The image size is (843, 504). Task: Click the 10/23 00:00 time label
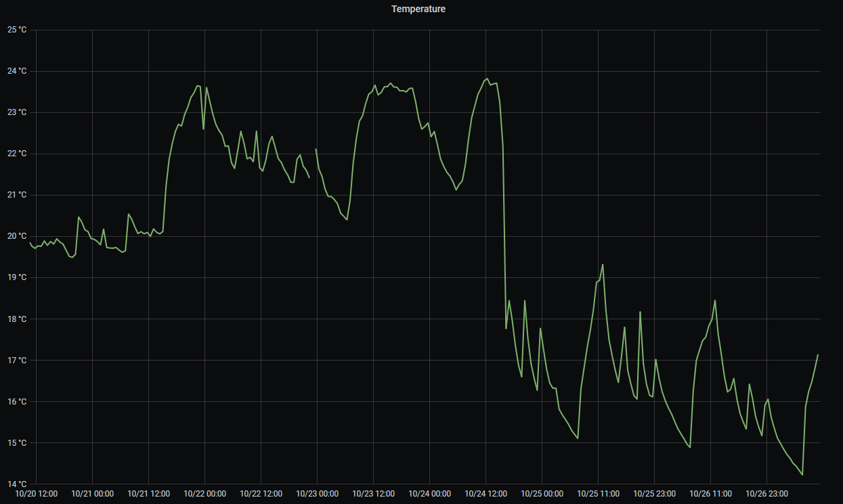click(x=317, y=494)
